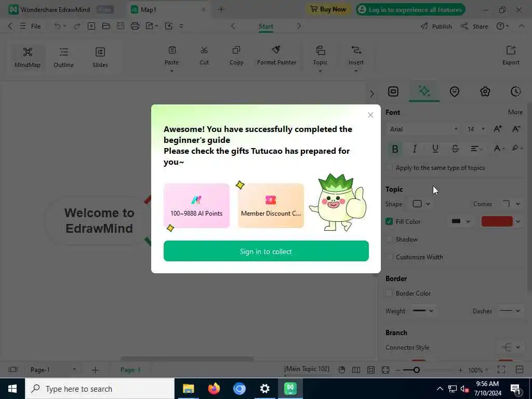Screen dimensions: 532x399
Task: Go to next ribbon tab arrow
Action: [x=299, y=26]
